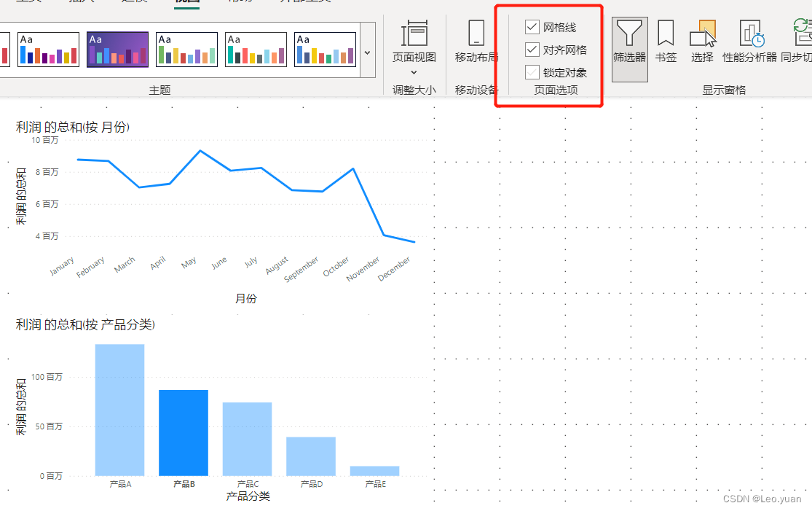Click the 产品D bar
812x511 pixels.
click(311, 456)
